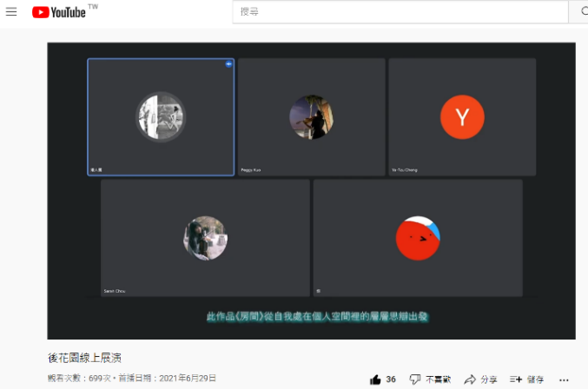Click the Peggy Kuo participant avatar
Screen dimensions: 588x389
(311, 117)
